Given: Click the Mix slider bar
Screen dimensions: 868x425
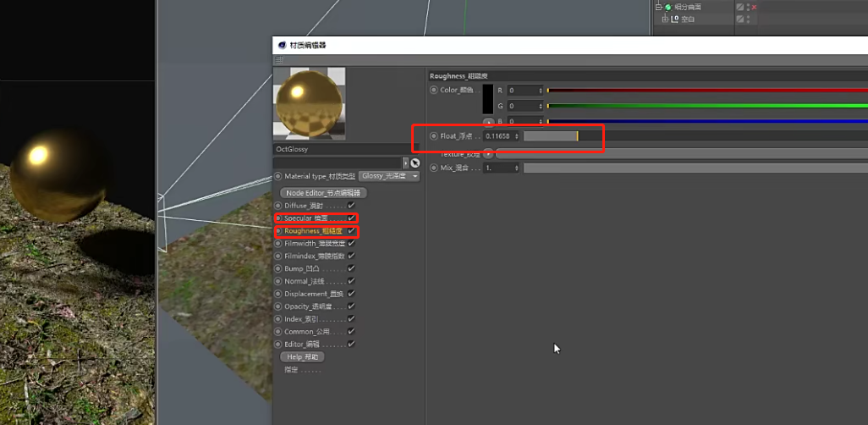Looking at the screenshot, I should point(696,168).
